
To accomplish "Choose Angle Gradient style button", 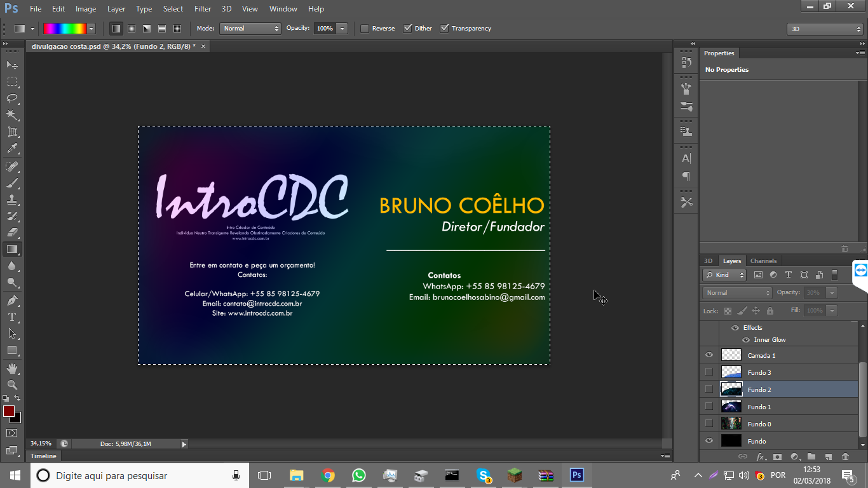I will click(147, 29).
